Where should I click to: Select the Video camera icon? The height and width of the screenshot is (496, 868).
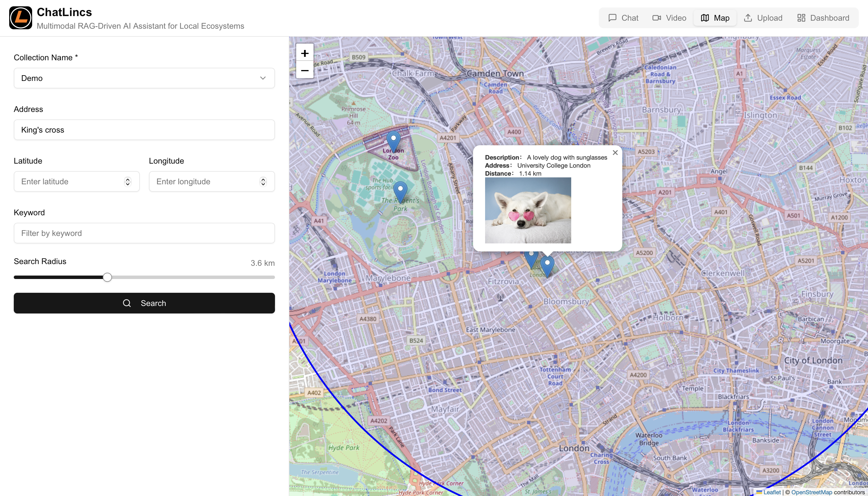[656, 18]
